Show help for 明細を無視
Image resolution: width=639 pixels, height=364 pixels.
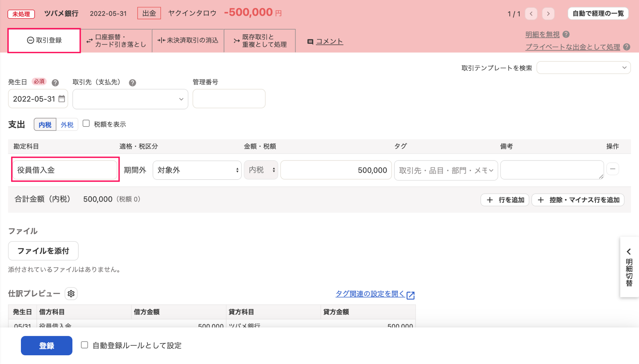[566, 34]
